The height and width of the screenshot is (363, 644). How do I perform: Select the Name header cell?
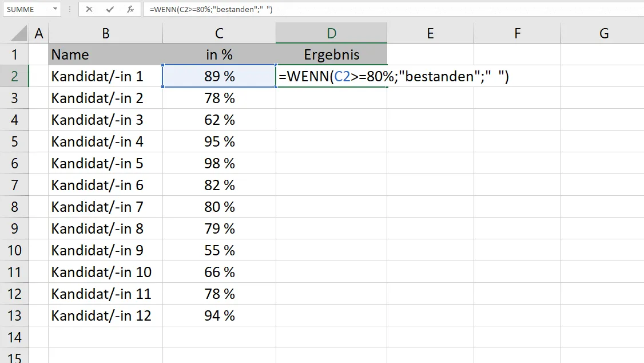pyautogui.click(x=105, y=54)
